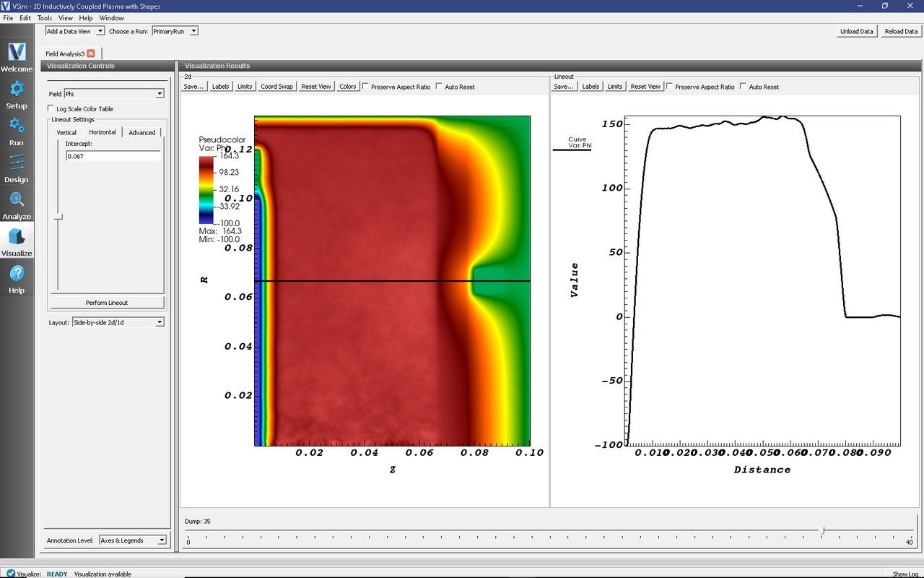Open the Layout dropdown
This screenshot has width=924, height=578.
coord(118,322)
